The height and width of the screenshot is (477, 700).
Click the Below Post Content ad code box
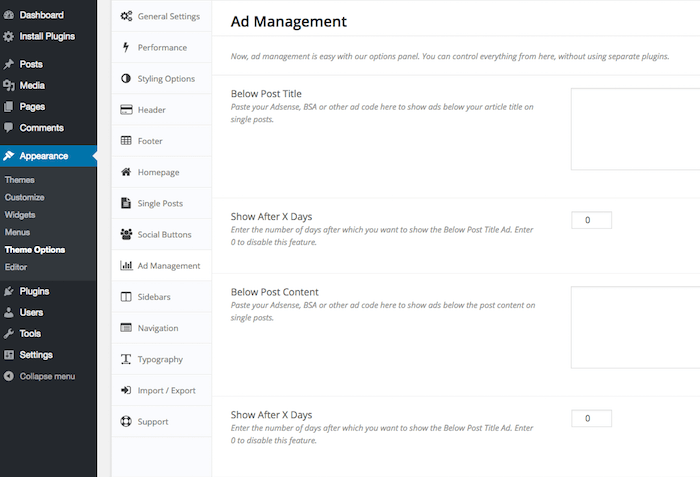click(x=635, y=327)
